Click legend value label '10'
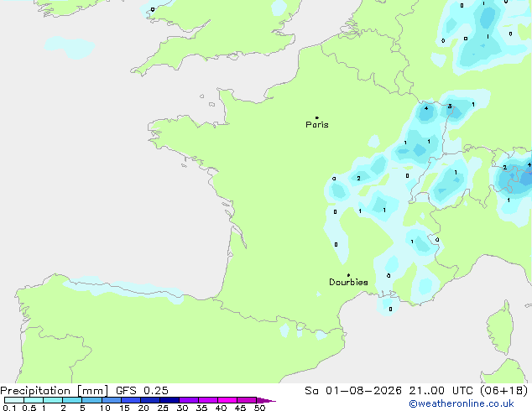Screen dimensions: 532x411 tap(105, 408)
